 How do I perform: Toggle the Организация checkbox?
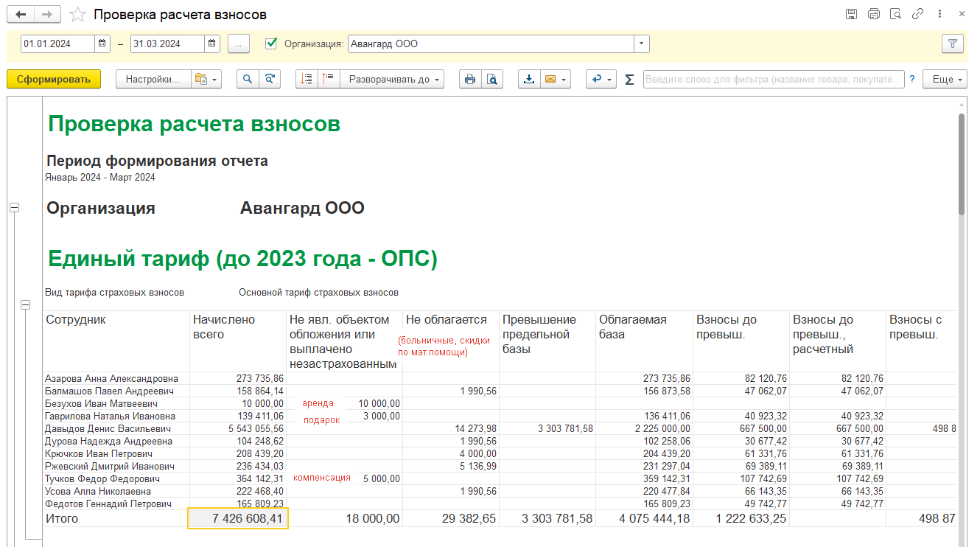(271, 43)
